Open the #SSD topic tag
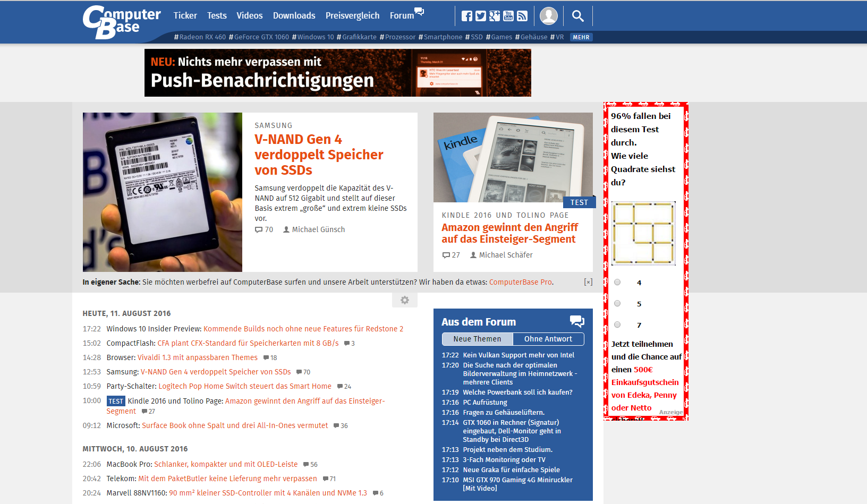Image resolution: width=867 pixels, height=504 pixels. click(474, 37)
